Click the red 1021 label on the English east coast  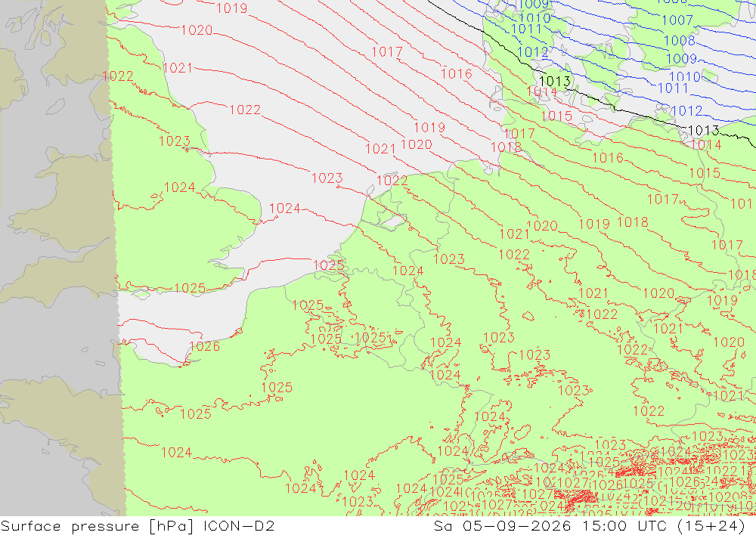[x=178, y=68]
